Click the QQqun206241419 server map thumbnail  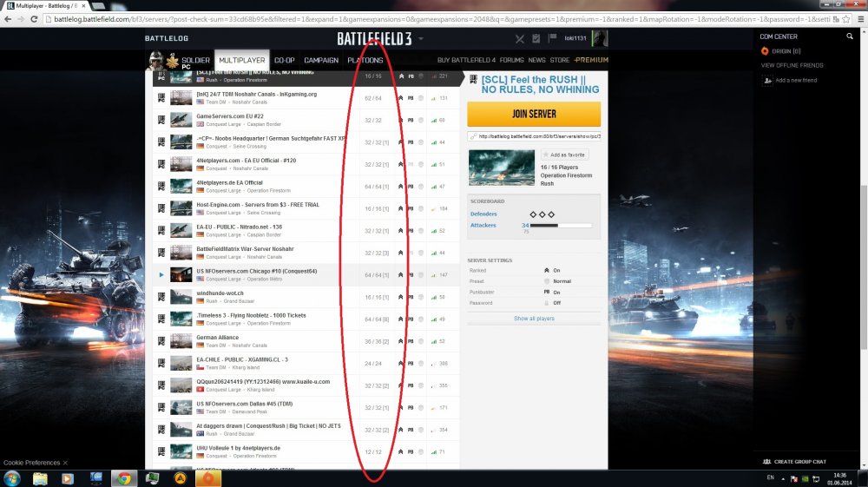click(181, 385)
